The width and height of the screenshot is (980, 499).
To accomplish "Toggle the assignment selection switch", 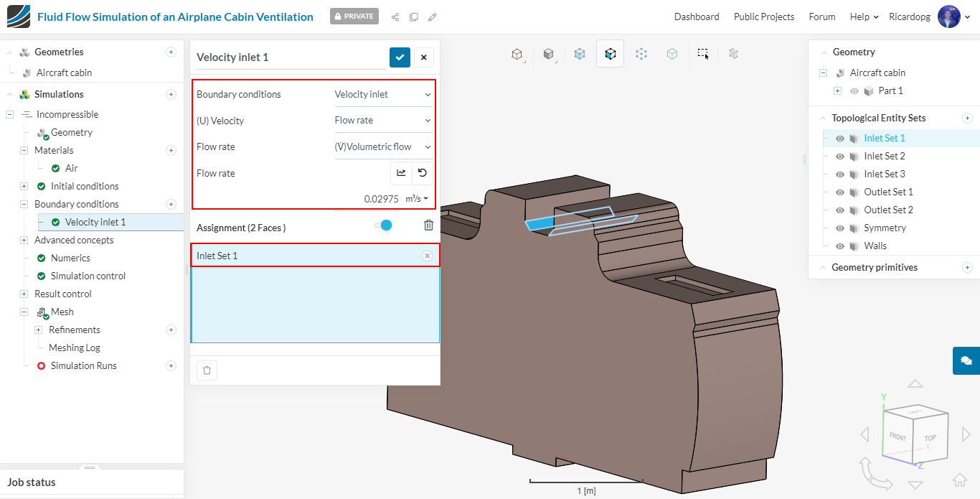I will 383,225.
